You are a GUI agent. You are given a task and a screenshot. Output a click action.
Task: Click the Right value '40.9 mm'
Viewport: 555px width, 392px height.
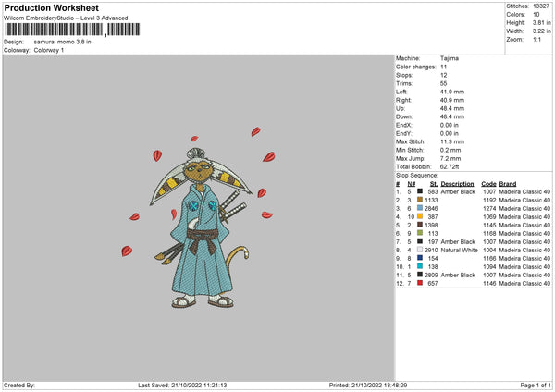(452, 100)
